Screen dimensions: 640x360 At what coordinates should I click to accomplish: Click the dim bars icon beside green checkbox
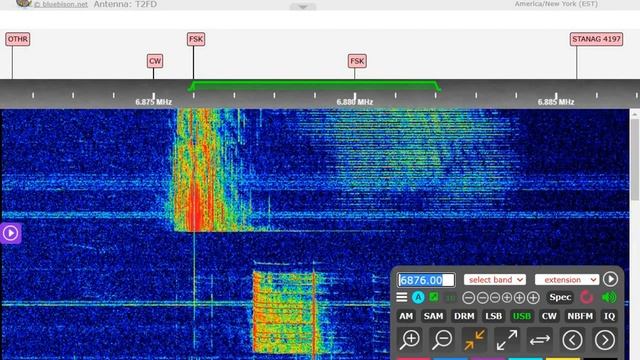(451, 298)
